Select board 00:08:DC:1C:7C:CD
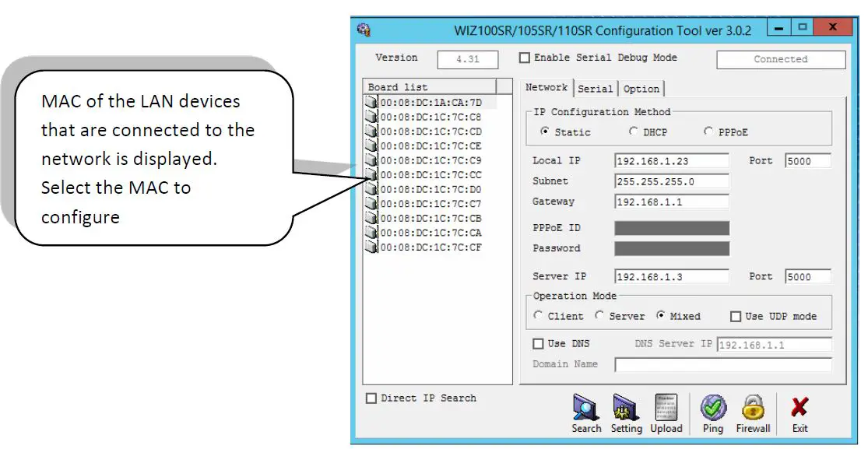Screen dimensions: 868x449 pyautogui.click(x=423, y=132)
